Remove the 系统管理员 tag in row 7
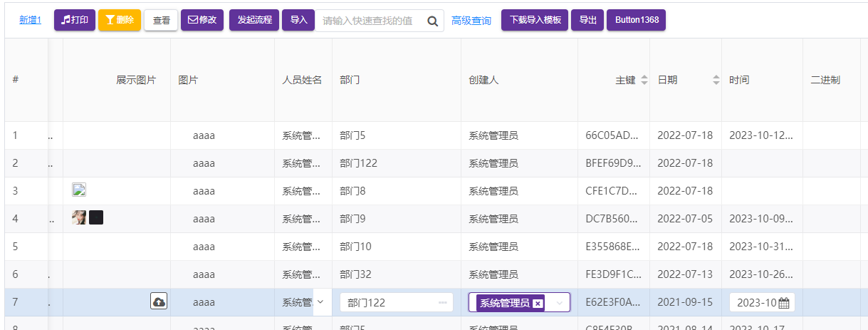Screen dimensions: 868x330 (538, 303)
